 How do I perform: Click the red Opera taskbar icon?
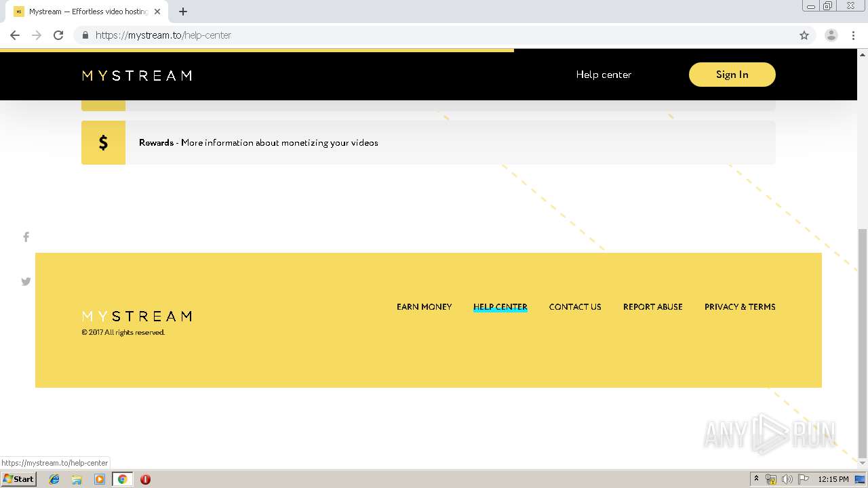pyautogui.click(x=145, y=479)
